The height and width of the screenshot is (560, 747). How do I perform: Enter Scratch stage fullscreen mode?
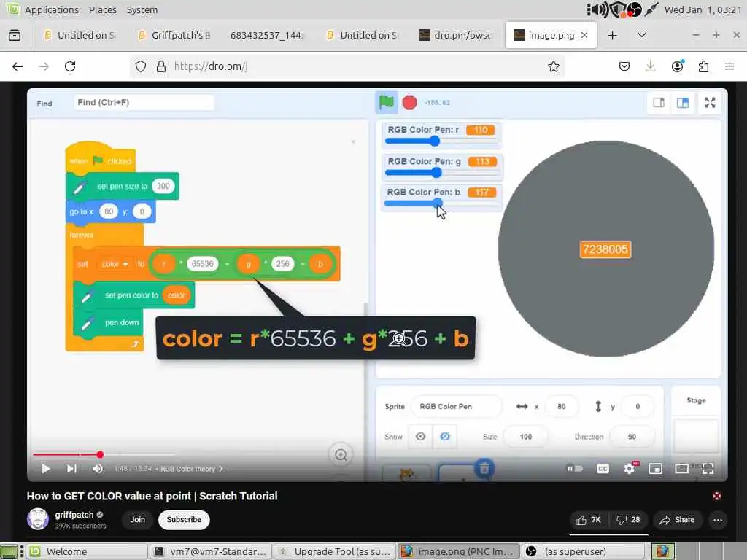(x=710, y=103)
